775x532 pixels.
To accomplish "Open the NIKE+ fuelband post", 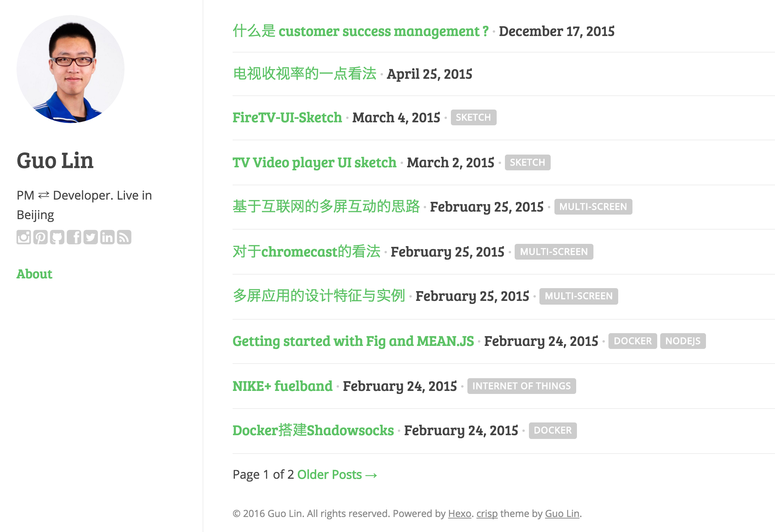I will [282, 386].
